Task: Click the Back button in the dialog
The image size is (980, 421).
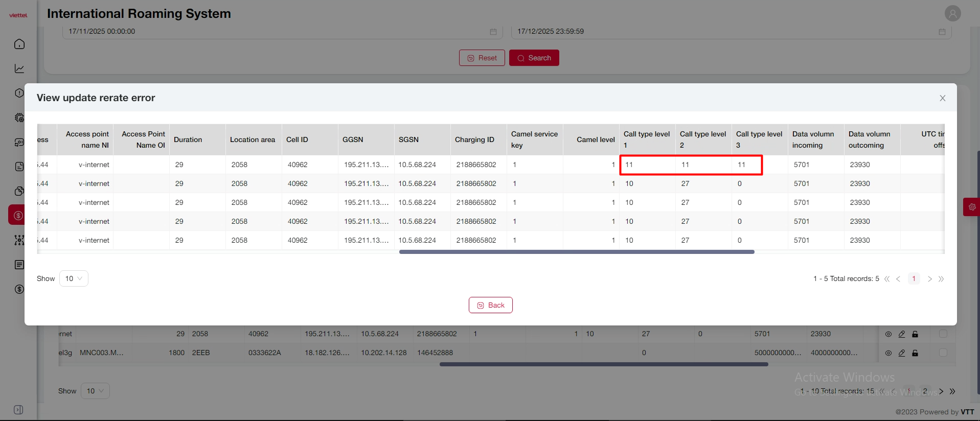Action: tap(490, 305)
